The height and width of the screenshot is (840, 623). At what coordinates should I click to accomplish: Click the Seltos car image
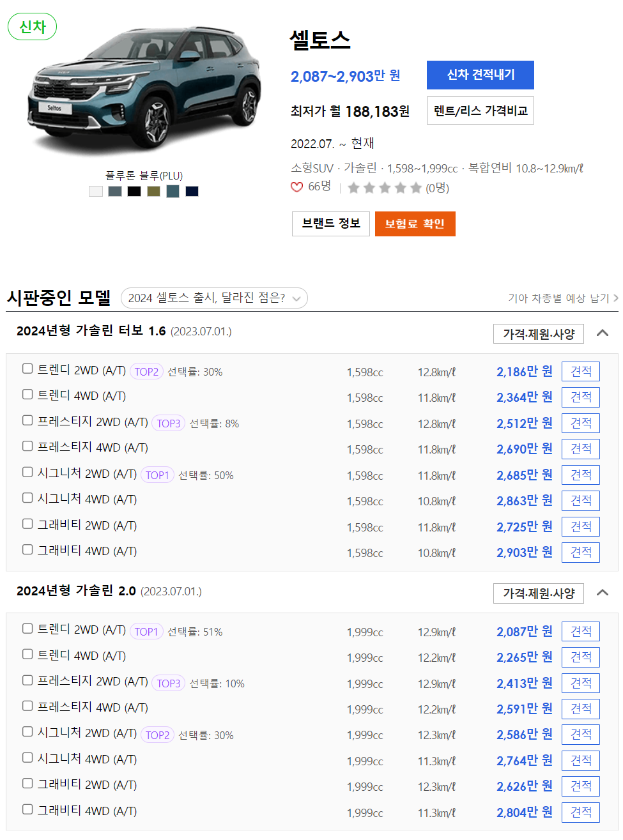pyautogui.click(x=144, y=89)
